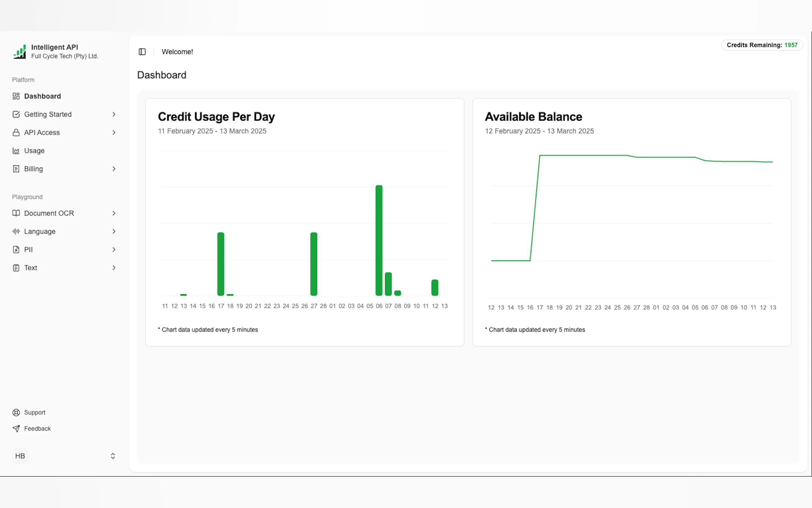Click the Document OCR book icon
The height and width of the screenshot is (508, 812).
click(16, 213)
